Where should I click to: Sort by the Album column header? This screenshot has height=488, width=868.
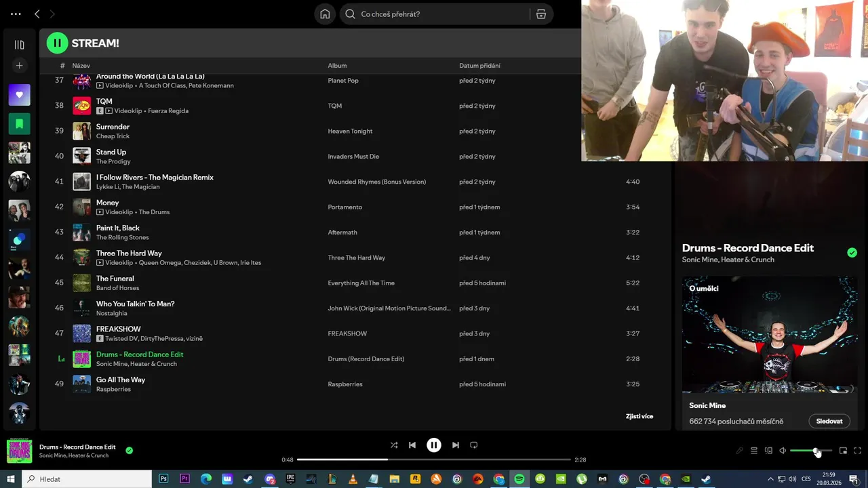[337, 66]
